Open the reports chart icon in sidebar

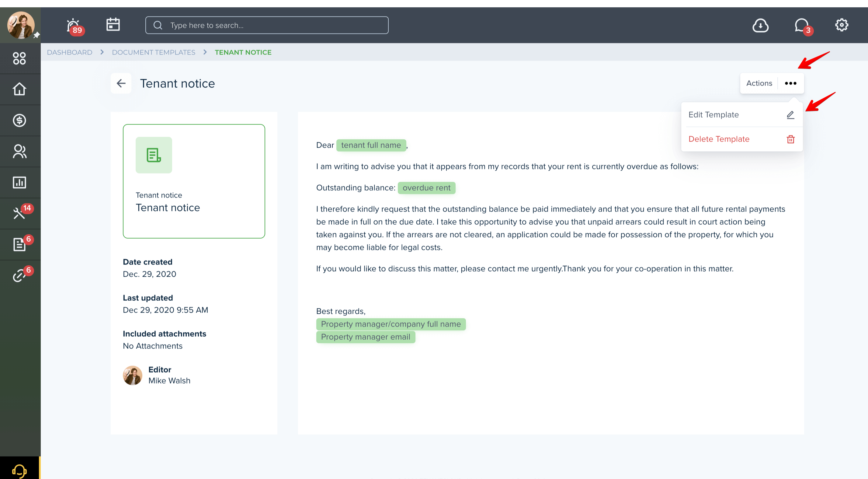tap(19, 182)
